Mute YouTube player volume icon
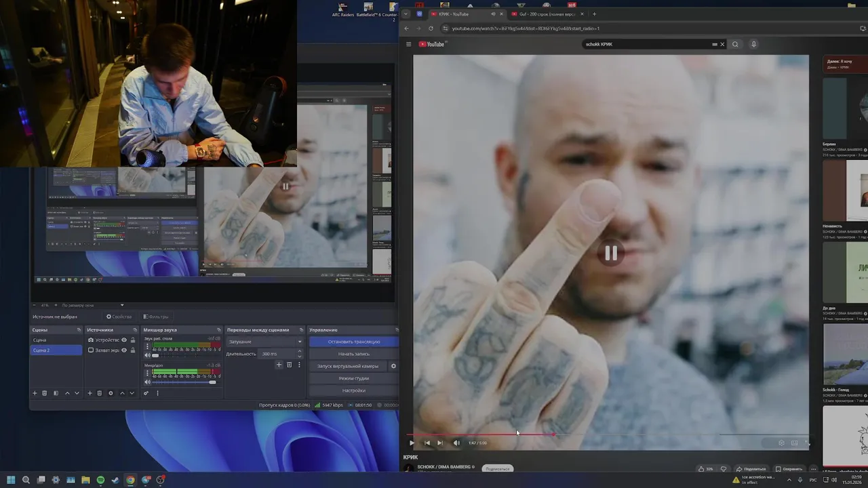The width and height of the screenshot is (868, 488). 456,443
